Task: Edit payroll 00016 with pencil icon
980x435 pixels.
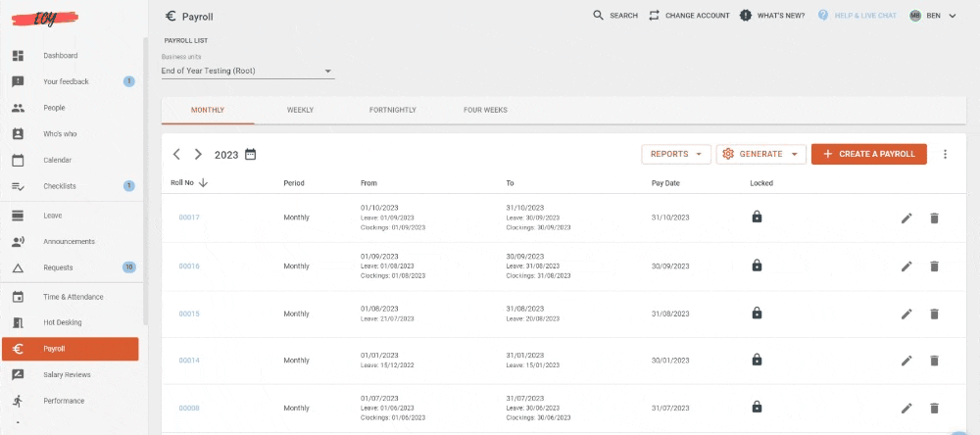Action: pos(906,266)
